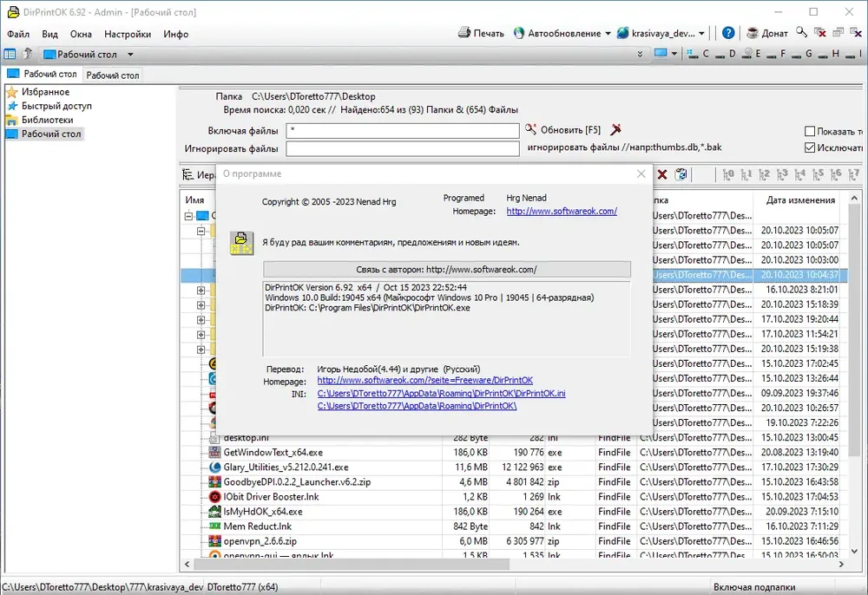Image resolution: width=868 pixels, height=595 pixels.
Task: Click the Донат coffee cup icon
Action: (x=752, y=33)
